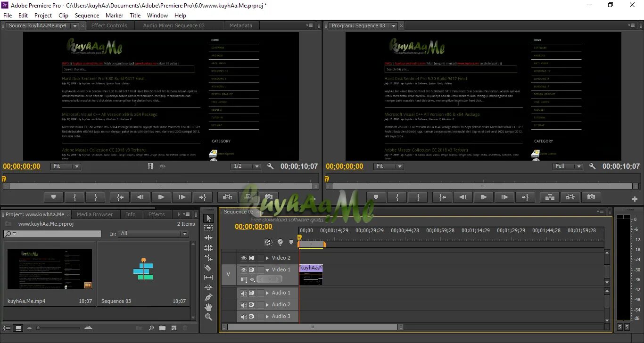Toggle track lock box for Video 2
Screen dimensions: 644x343
tap(261, 258)
